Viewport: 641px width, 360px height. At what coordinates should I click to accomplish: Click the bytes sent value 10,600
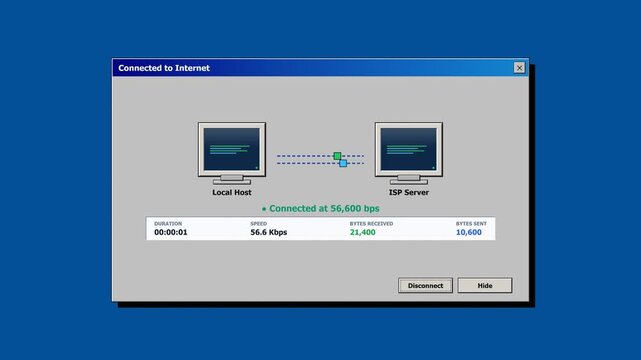click(x=469, y=232)
